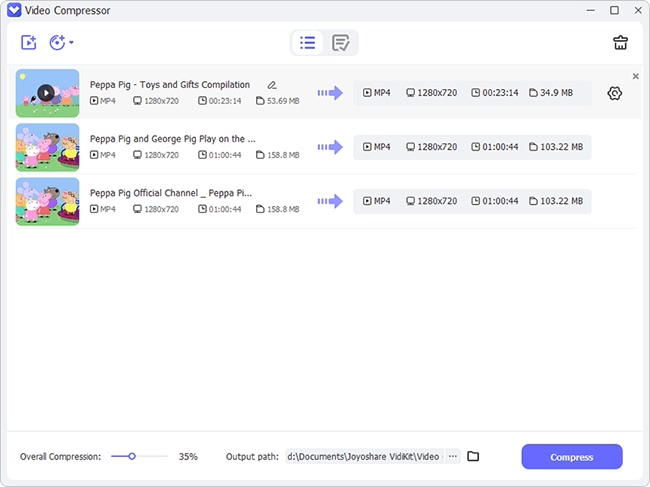Open the add-from-source dropdown arrow
650x487 pixels.
(72, 42)
